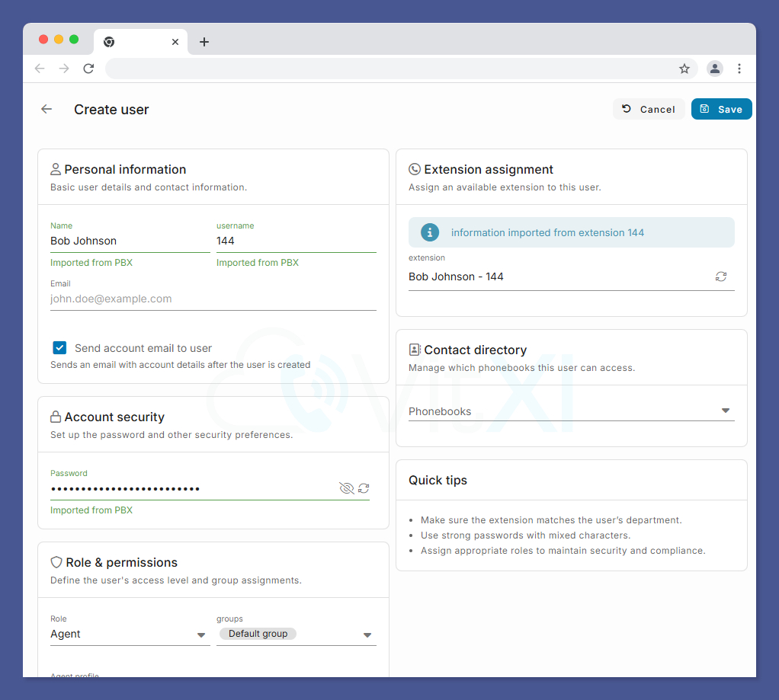Uncheck Send account email to user
Screen dimensions: 779x700
coord(59,348)
